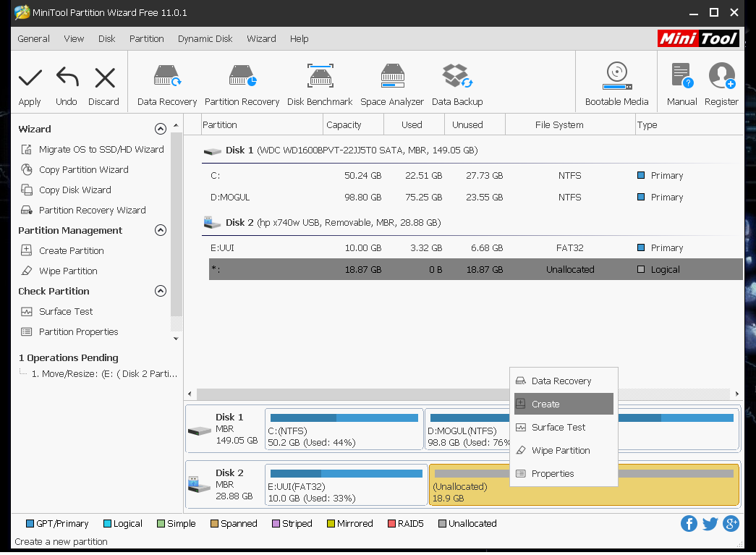Launch Data Recovery from the toolbar

coord(167,85)
